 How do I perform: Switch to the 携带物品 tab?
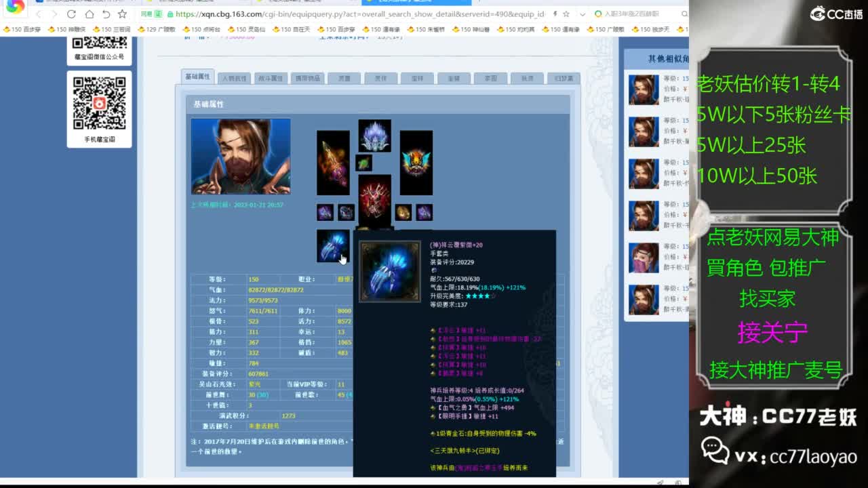point(308,78)
